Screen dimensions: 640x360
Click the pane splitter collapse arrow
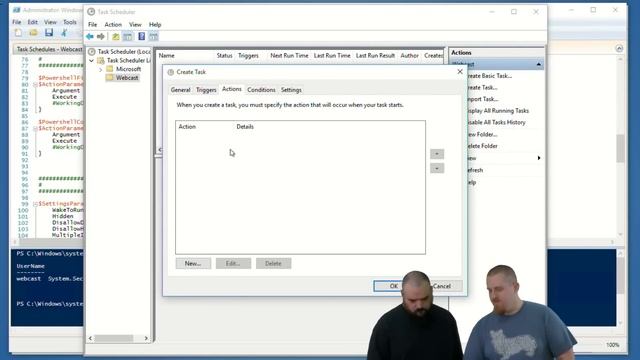tap(159, 150)
